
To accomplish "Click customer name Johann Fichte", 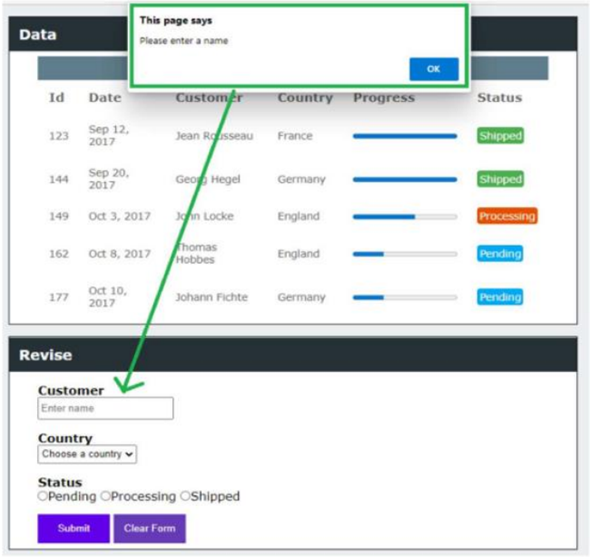I will pos(212,297).
